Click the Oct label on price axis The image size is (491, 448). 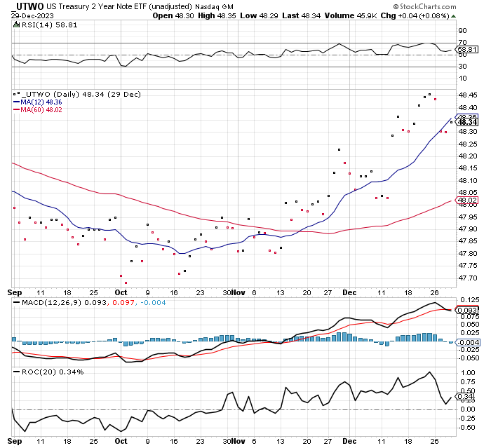click(x=121, y=292)
